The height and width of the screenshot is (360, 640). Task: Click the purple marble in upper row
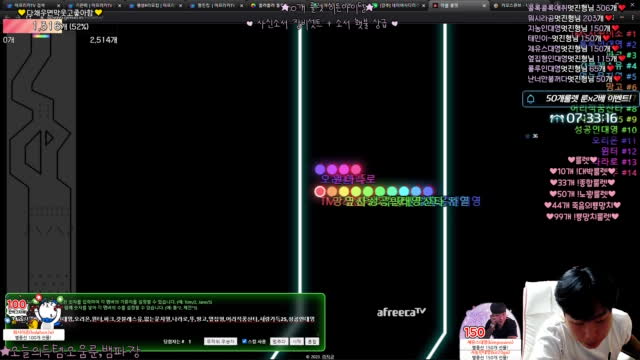(320, 169)
